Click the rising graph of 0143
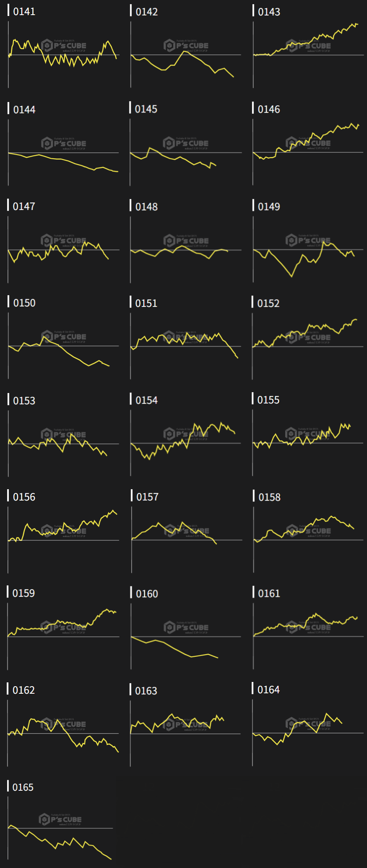 [x=308, y=55]
